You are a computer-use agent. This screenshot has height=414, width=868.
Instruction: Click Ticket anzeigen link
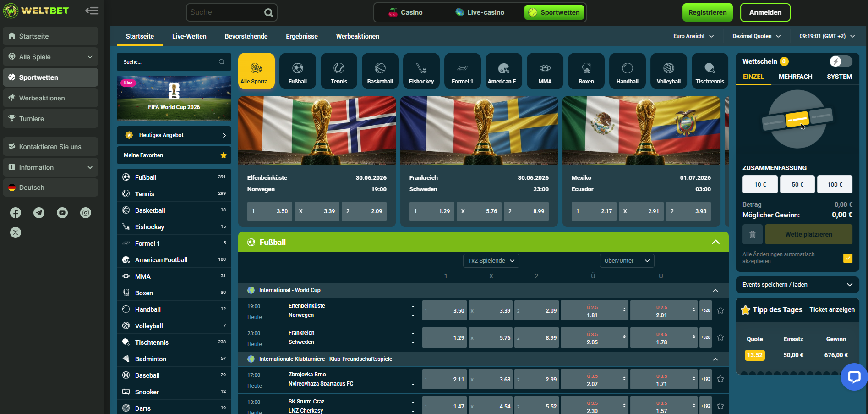pyautogui.click(x=832, y=309)
